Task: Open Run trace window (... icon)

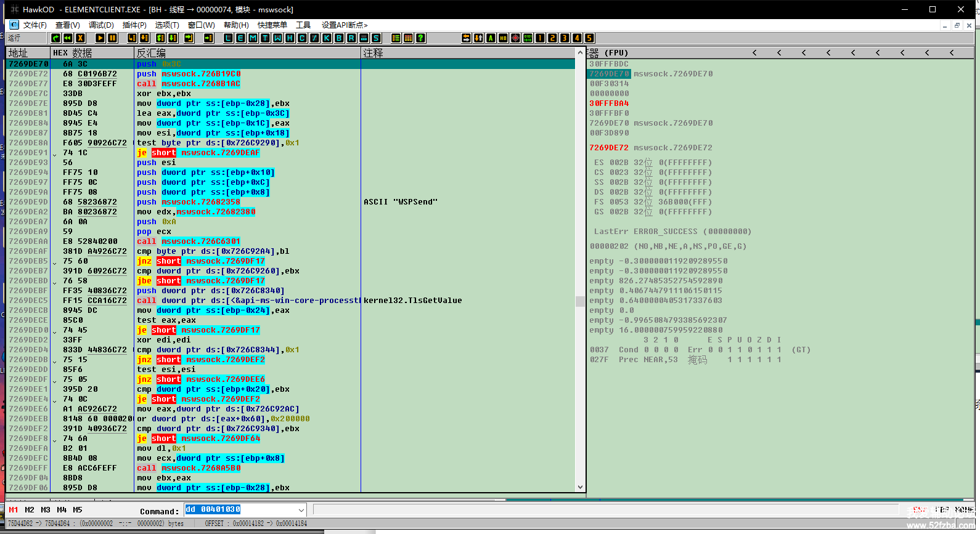Action: tap(364, 38)
